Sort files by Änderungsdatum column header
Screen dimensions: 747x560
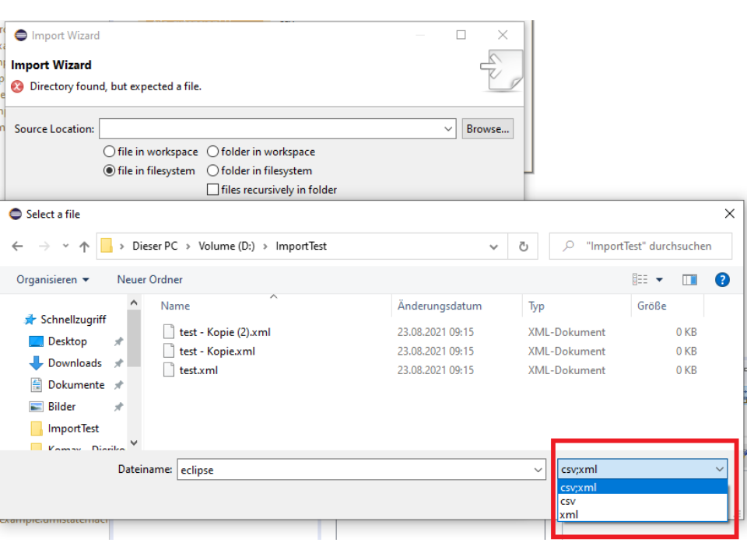point(439,306)
